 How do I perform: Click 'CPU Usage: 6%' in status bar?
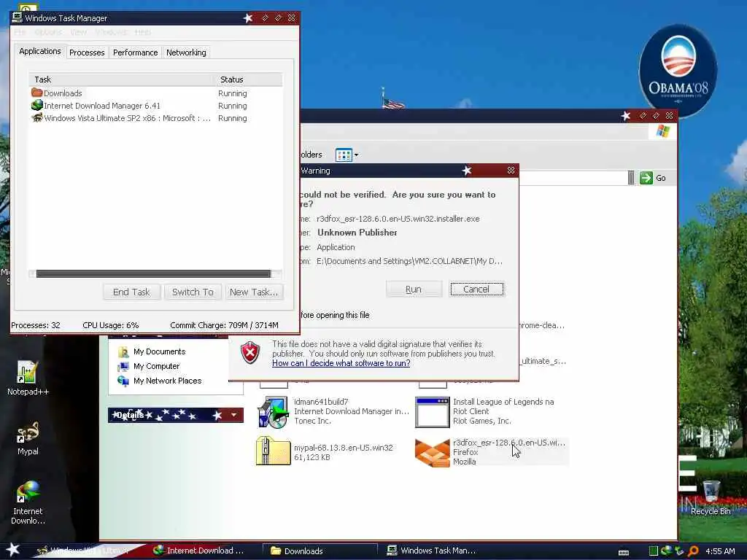tap(111, 325)
